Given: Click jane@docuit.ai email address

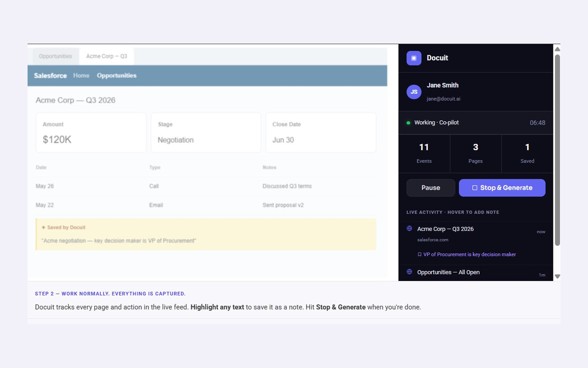Looking at the screenshot, I should click(x=443, y=99).
